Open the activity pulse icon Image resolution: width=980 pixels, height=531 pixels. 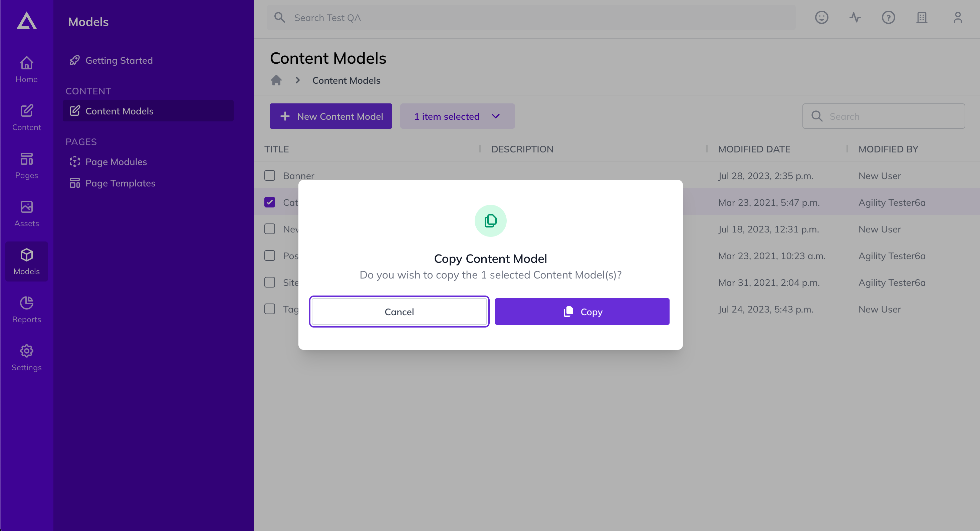[855, 17]
